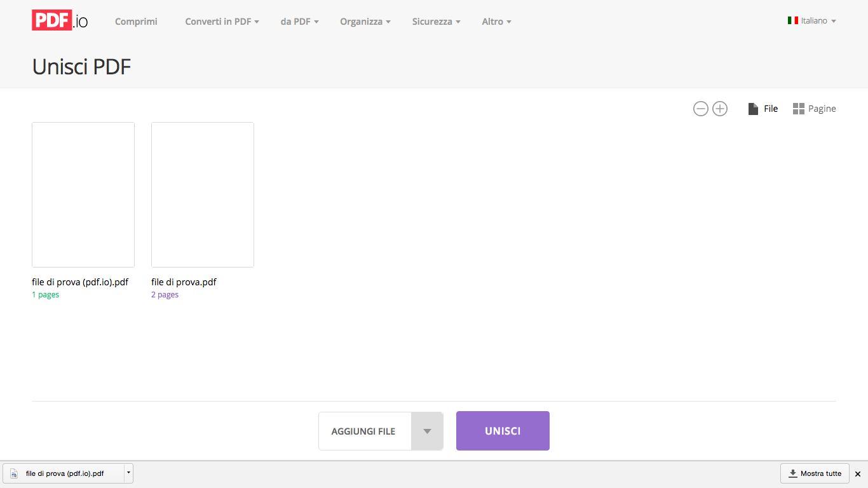This screenshot has width=868, height=488.
Task: Click the 2 pages label
Action: (x=165, y=295)
